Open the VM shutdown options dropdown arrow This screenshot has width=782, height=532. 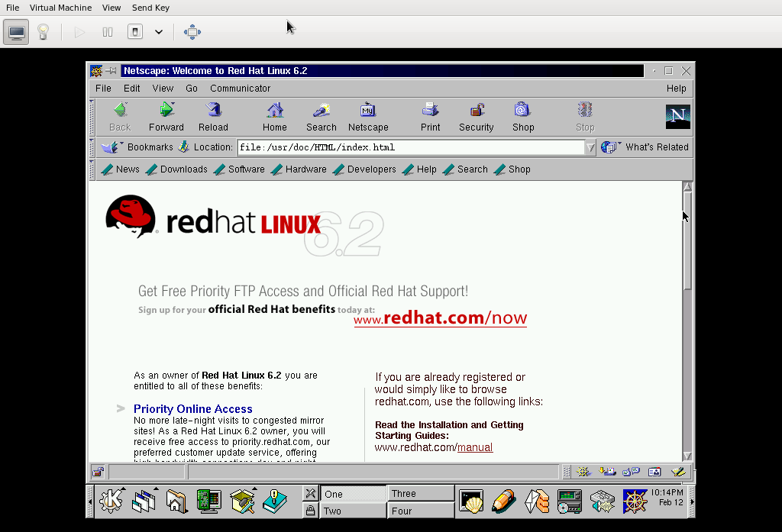point(159,32)
